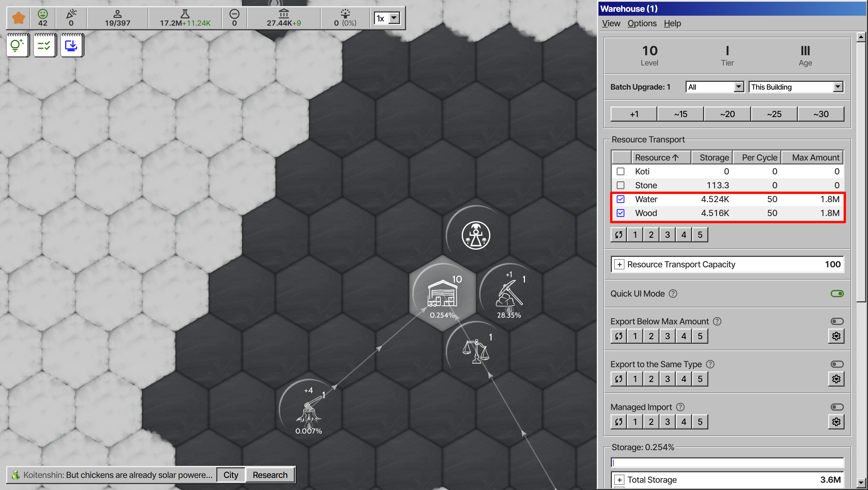Switch to the Research tab

[x=270, y=475]
